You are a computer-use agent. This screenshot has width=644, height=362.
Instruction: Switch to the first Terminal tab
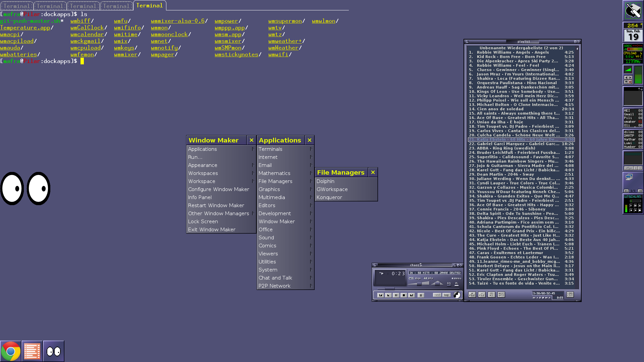point(16,6)
